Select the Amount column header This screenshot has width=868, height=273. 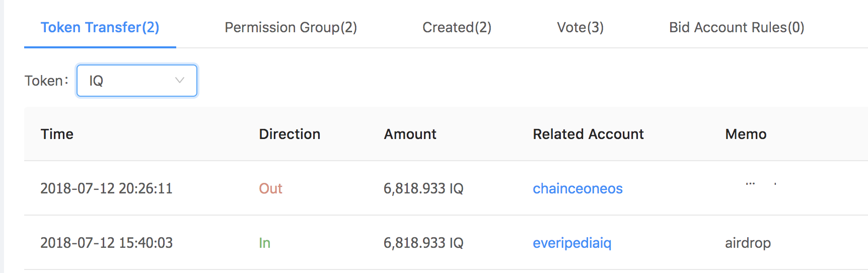[410, 134]
